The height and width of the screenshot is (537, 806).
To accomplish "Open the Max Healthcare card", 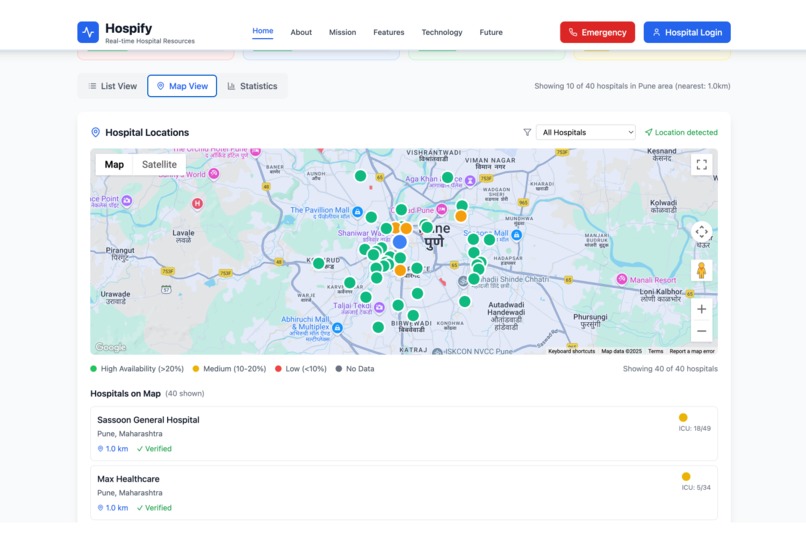I will point(404,492).
